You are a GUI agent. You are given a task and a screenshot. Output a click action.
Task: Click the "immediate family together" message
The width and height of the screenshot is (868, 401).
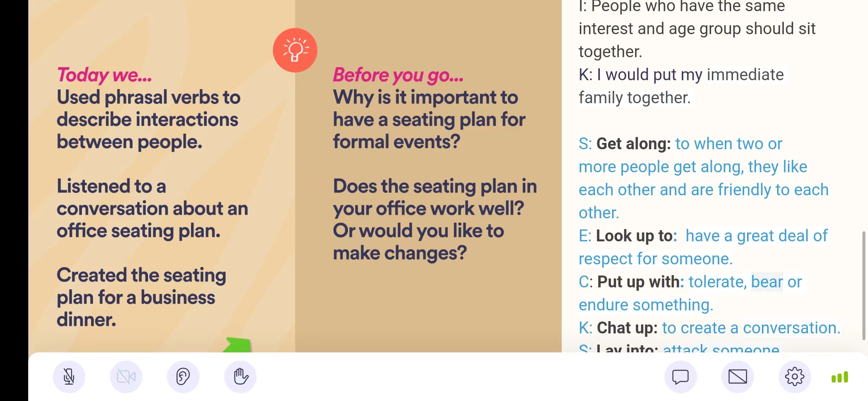click(681, 86)
